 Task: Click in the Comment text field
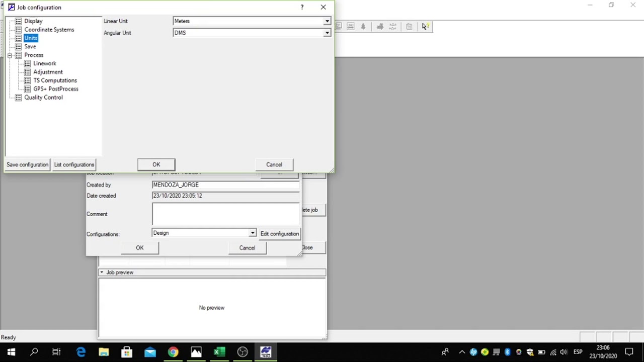(x=225, y=214)
